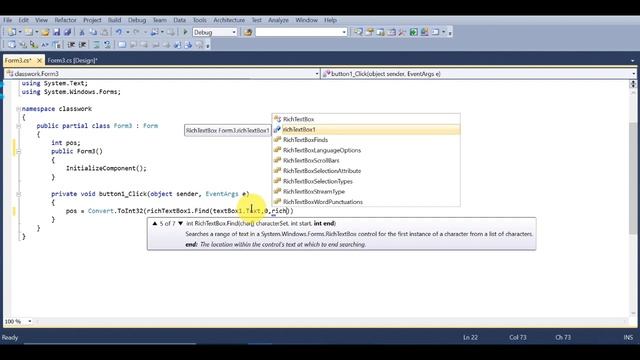Click the Open File folder icon

[x=45, y=32]
